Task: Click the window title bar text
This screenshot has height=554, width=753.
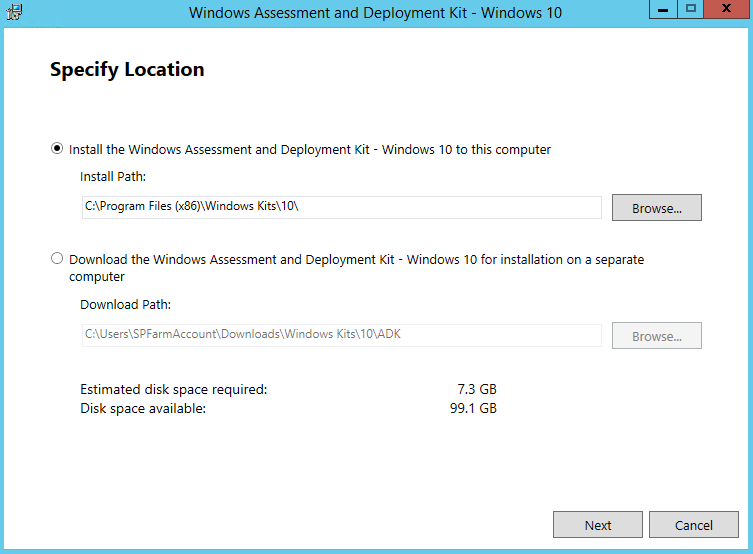Action: coord(375,12)
